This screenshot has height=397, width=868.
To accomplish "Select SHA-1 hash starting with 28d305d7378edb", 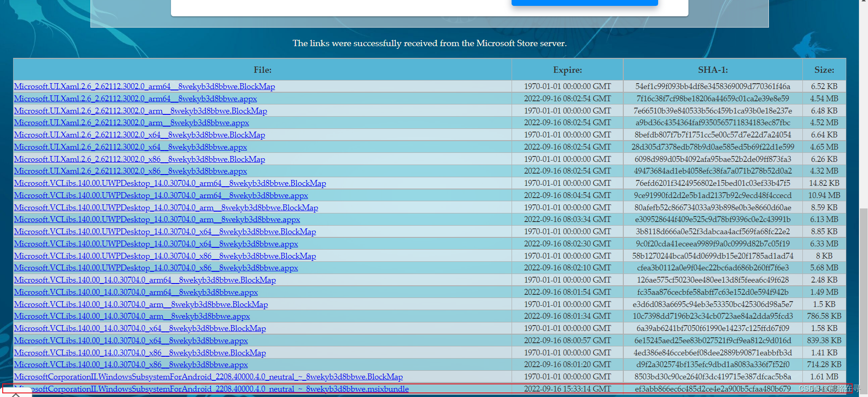I will coord(713,147).
